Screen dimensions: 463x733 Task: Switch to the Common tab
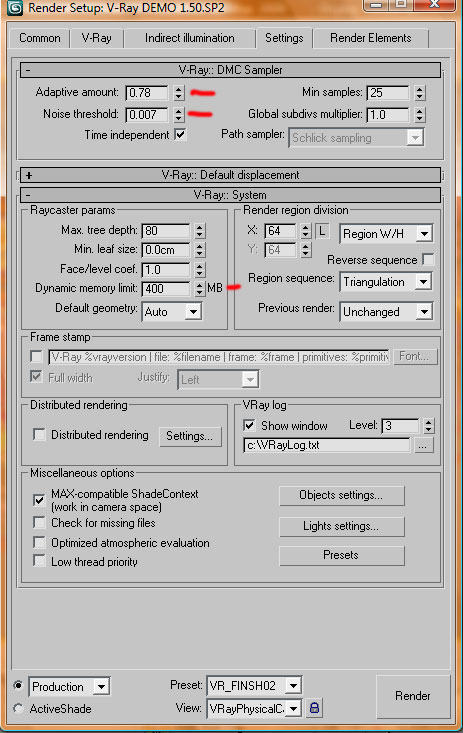(x=40, y=38)
